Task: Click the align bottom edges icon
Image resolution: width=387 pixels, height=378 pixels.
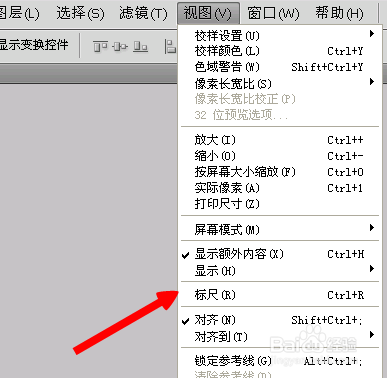Action: [140, 47]
